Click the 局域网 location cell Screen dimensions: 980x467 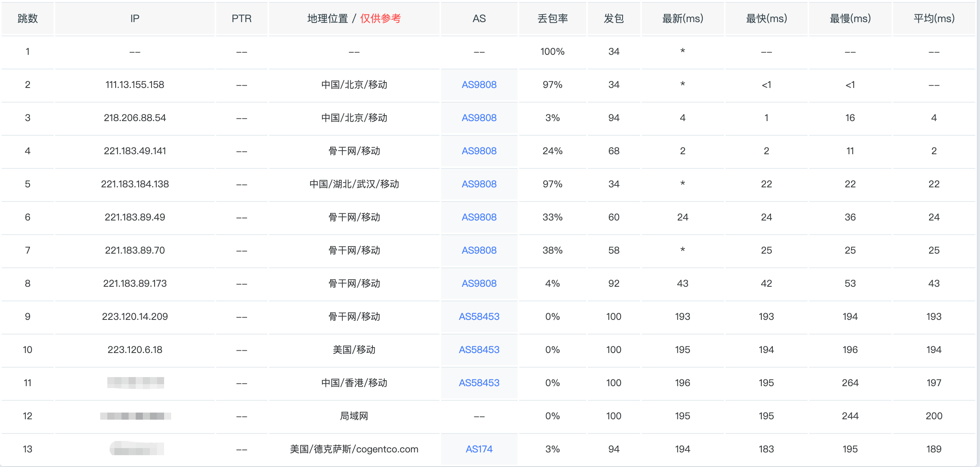click(x=354, y=416)
